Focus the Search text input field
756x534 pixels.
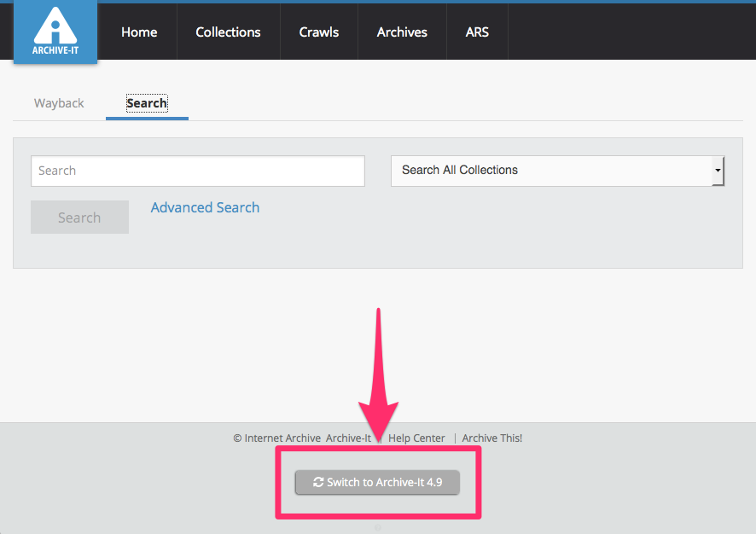tap(198, 171)
